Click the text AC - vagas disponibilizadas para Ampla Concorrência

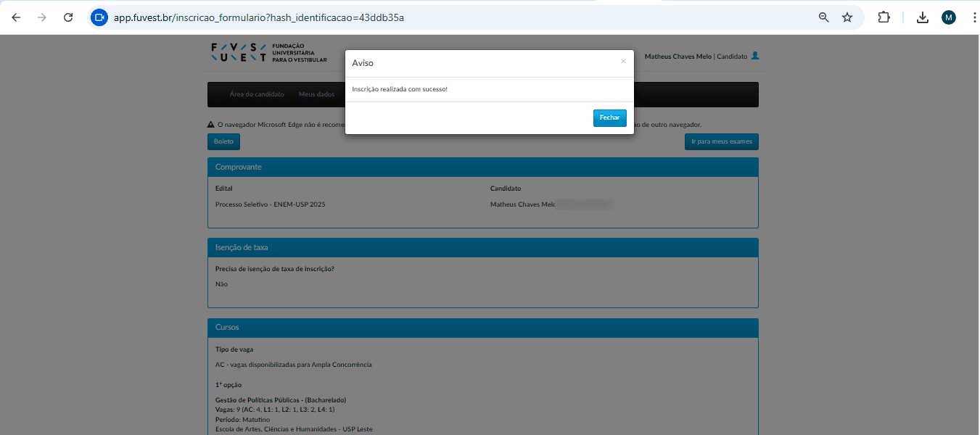[x=294, y=365]
